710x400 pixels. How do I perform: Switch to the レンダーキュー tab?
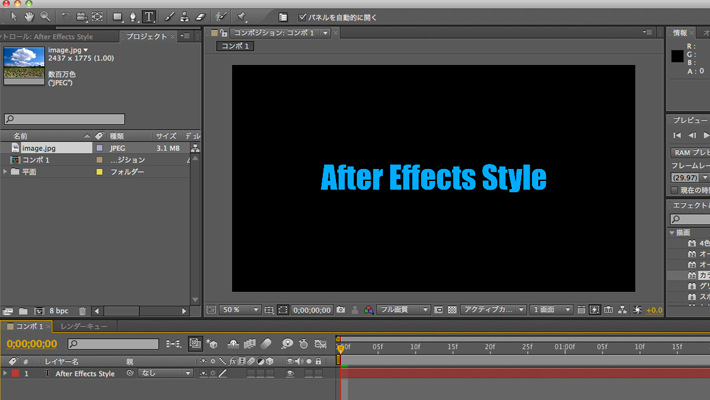tap(83, 327)
